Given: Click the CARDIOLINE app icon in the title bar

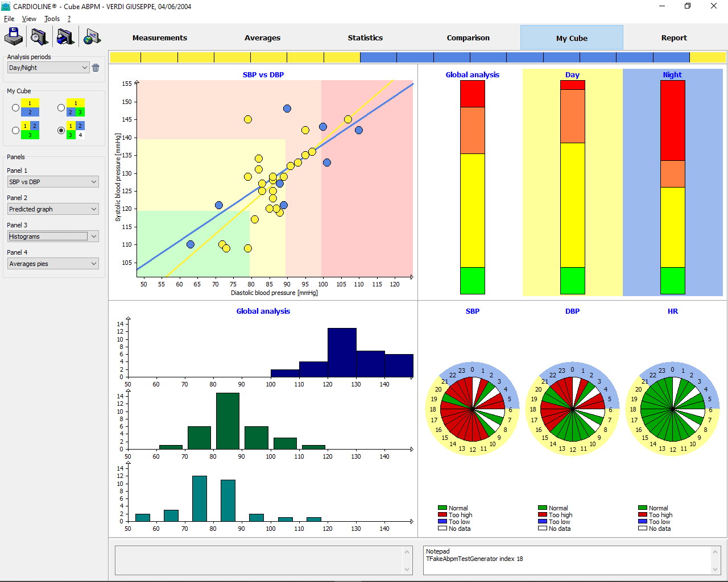Looking at the screenshot, I should click(6, 6).
